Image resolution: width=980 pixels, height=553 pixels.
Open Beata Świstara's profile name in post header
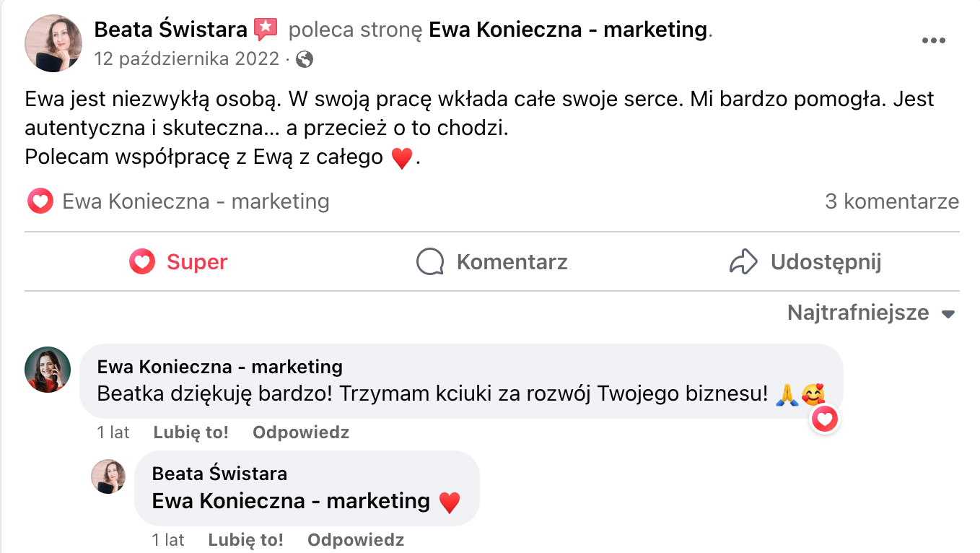172,30
